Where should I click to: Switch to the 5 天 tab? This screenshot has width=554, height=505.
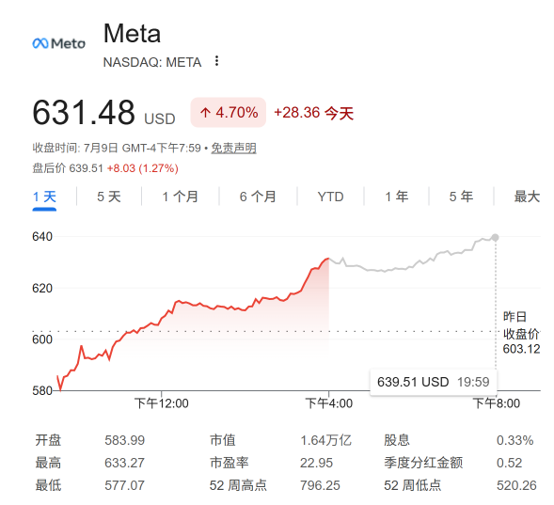109,196
